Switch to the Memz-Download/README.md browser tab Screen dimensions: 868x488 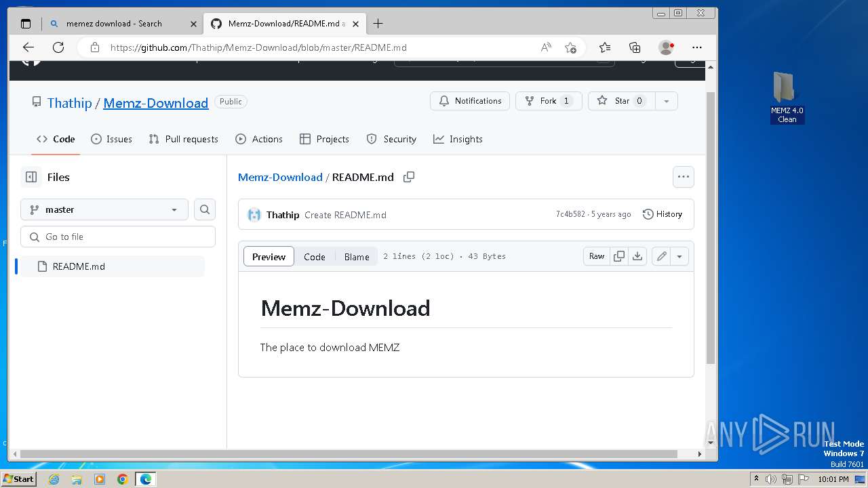click(285, 24)
